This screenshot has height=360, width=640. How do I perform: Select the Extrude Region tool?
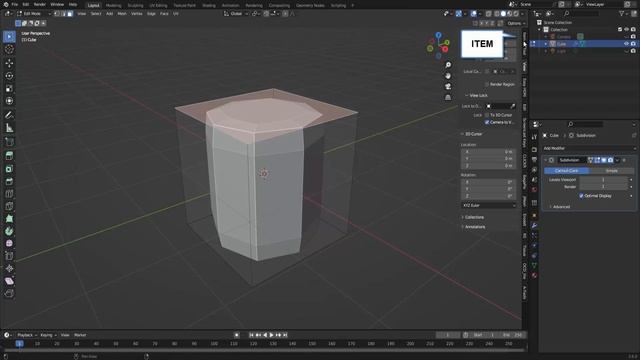pyautogui.click(x=9, y=156)
